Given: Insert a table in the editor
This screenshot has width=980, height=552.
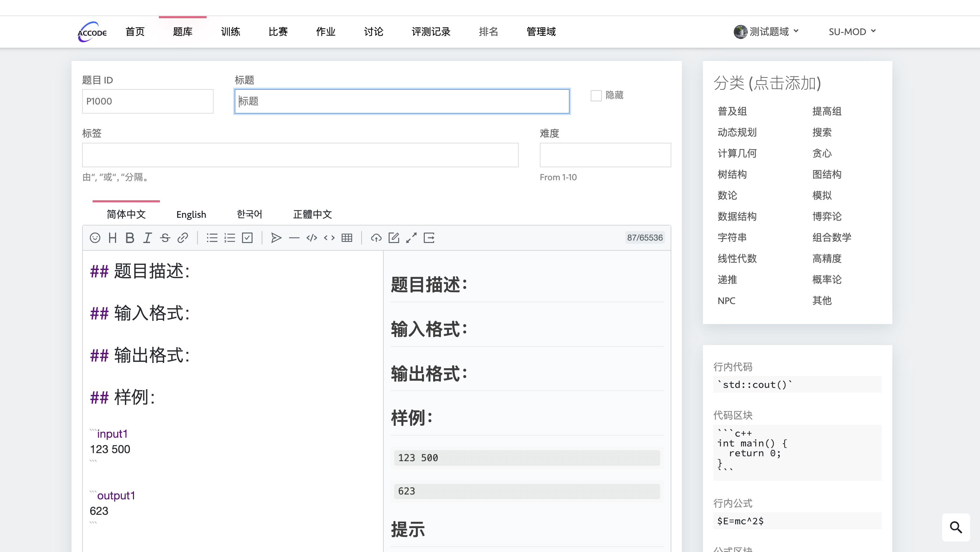Looking at the screenshot, I should click(x=347, y=238).
